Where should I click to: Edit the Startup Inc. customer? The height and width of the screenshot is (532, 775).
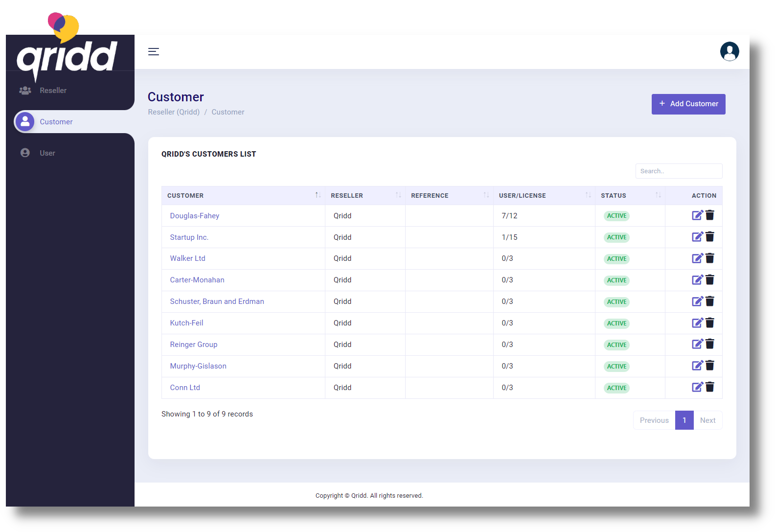[697, 237]
